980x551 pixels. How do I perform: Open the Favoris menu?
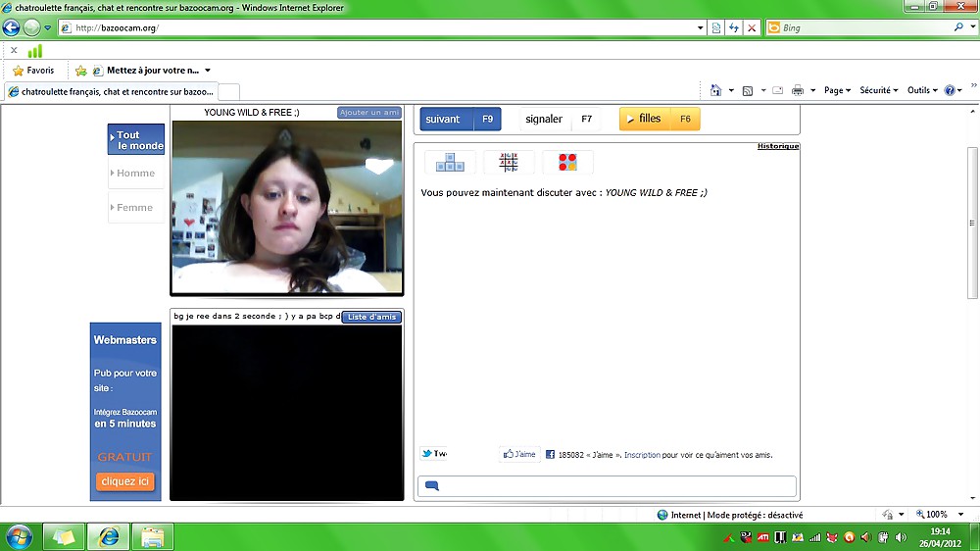[x=33, y=71]
